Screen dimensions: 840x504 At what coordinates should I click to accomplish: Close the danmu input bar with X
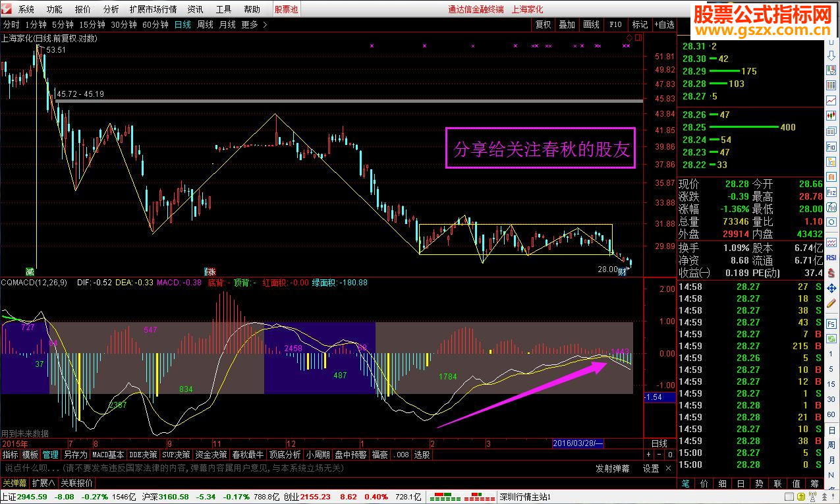669,468
